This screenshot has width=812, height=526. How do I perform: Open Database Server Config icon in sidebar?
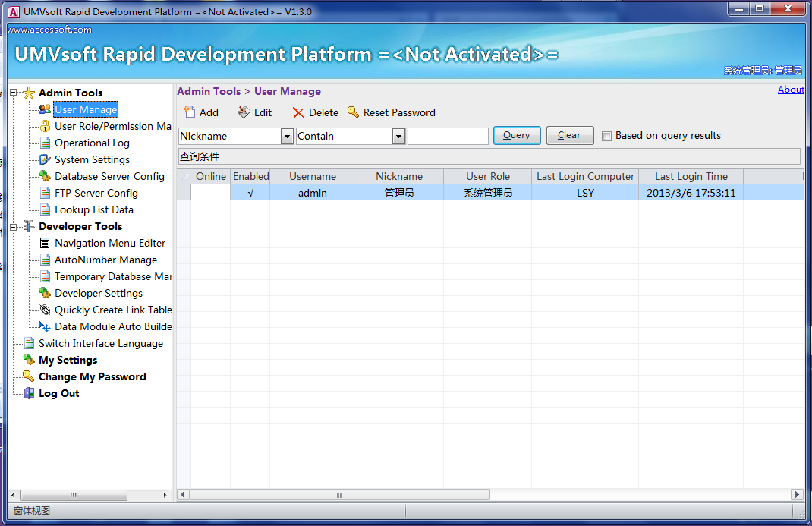click(x=45, y=176)
